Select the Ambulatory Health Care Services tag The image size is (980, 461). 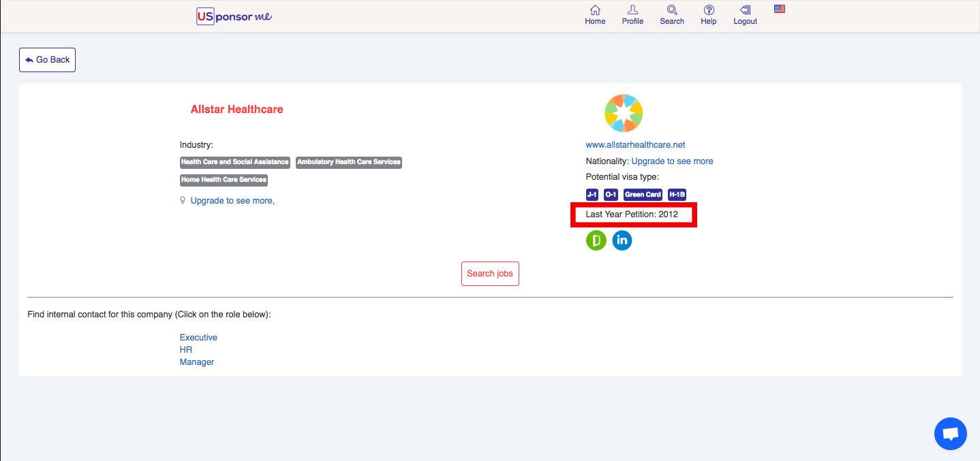coord(349,162)
